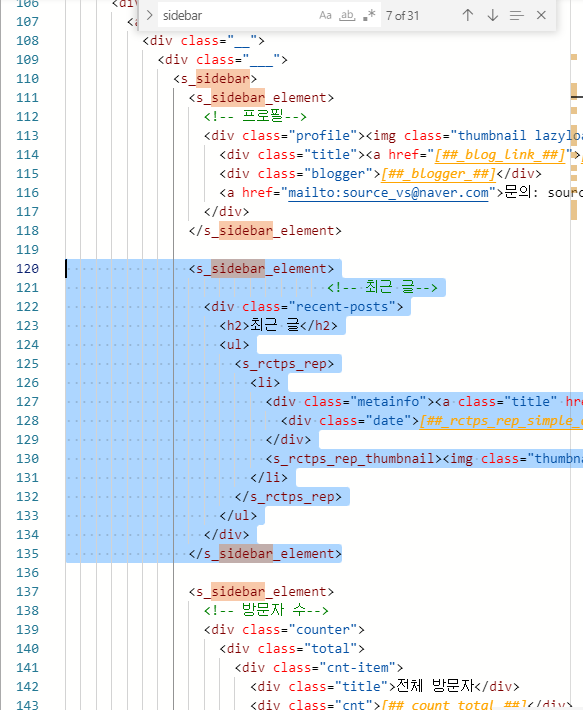Toggle Use Regular Expression option
The height and width of the screenshot is (710, 583).
pos(369,15)
